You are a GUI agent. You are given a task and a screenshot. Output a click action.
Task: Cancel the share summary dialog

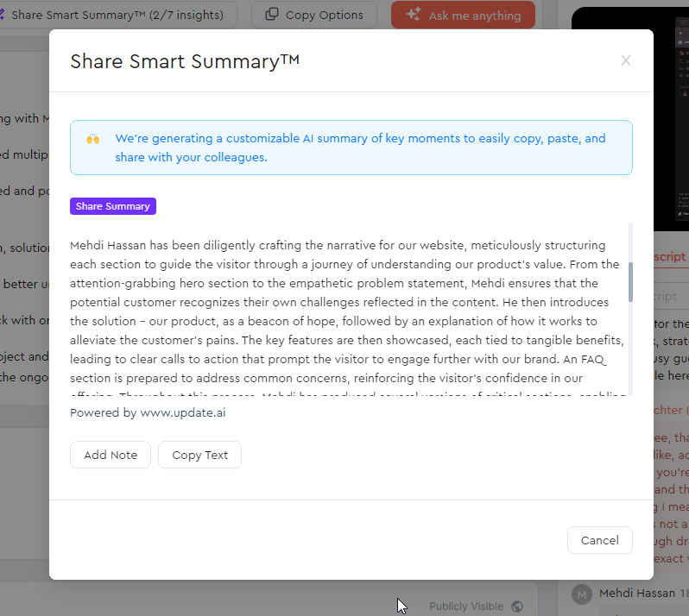click(x=599, y=540)
